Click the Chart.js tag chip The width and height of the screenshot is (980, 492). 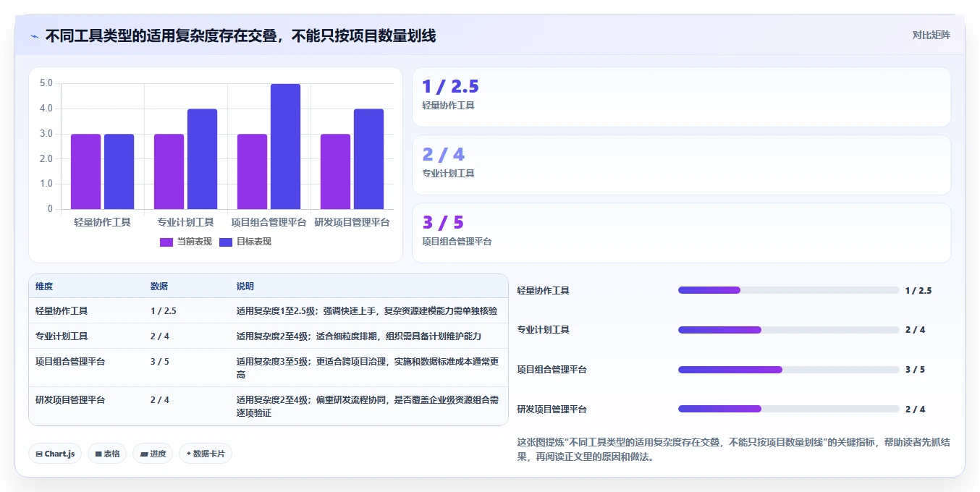click(56, 454)
